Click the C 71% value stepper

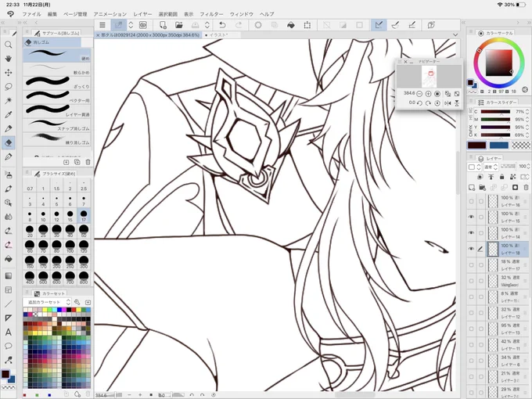pyautogui.click(x=527, y=112)
